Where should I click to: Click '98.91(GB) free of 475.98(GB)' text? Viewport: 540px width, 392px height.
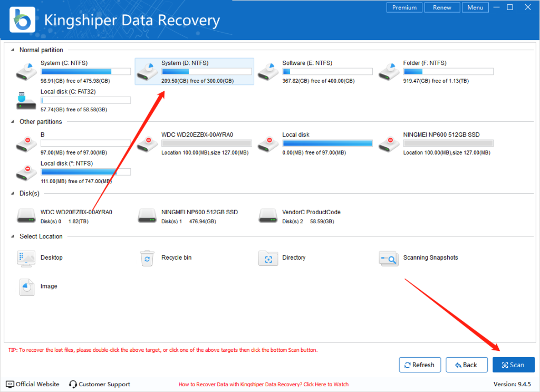(x=75, y=81)
